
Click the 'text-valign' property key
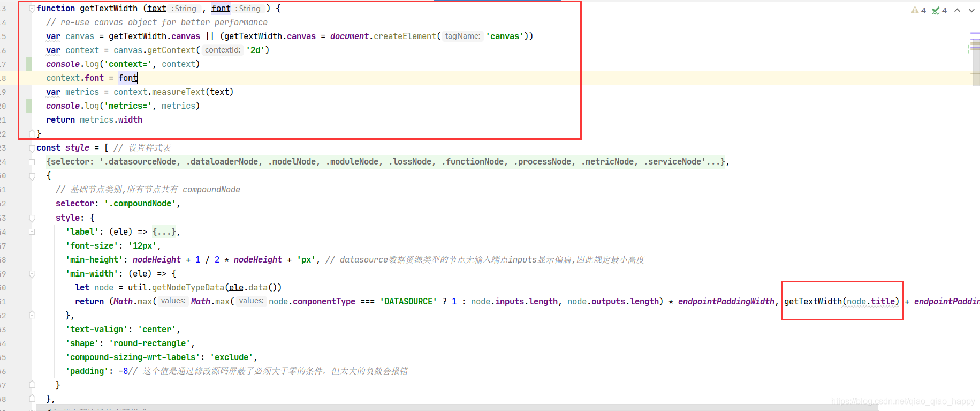point(97,330)
